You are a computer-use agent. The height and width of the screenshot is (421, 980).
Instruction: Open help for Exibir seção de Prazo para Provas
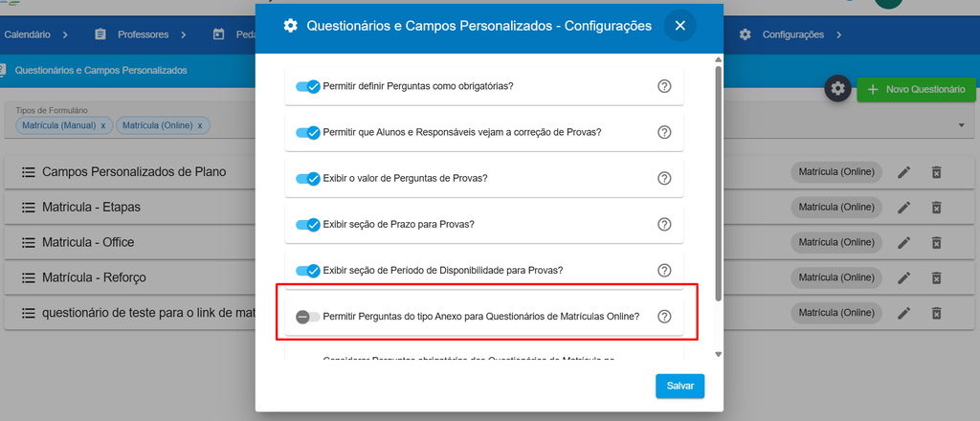click(664, 224)
